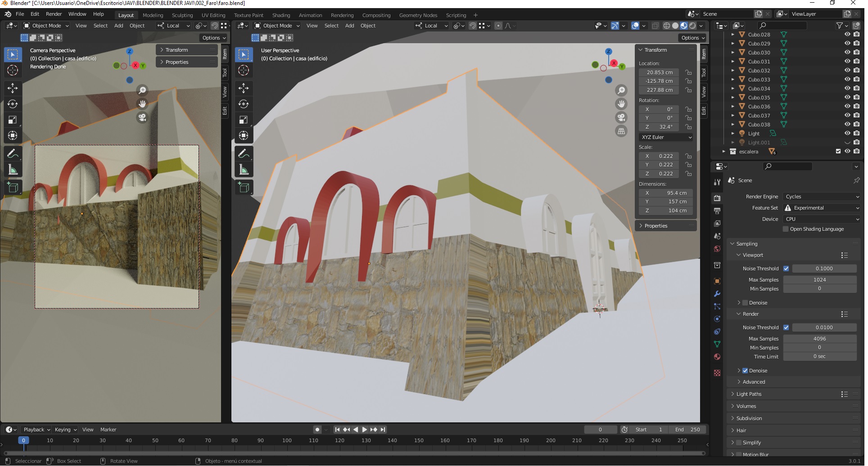Disable the Render Denoise checkbox
This screenshot has width=868, height=466.
coord(745,371)
